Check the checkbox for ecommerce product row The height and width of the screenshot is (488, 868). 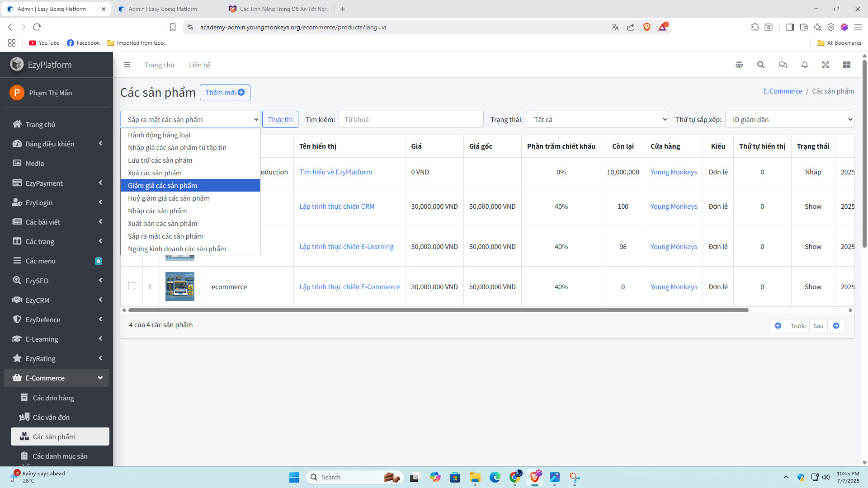[x=132, y=286]
